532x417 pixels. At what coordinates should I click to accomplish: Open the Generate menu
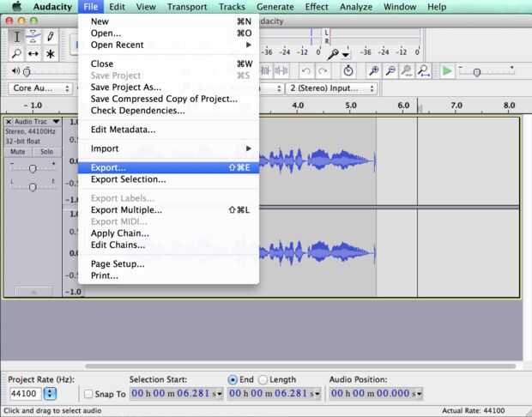[x=275, y=7]
